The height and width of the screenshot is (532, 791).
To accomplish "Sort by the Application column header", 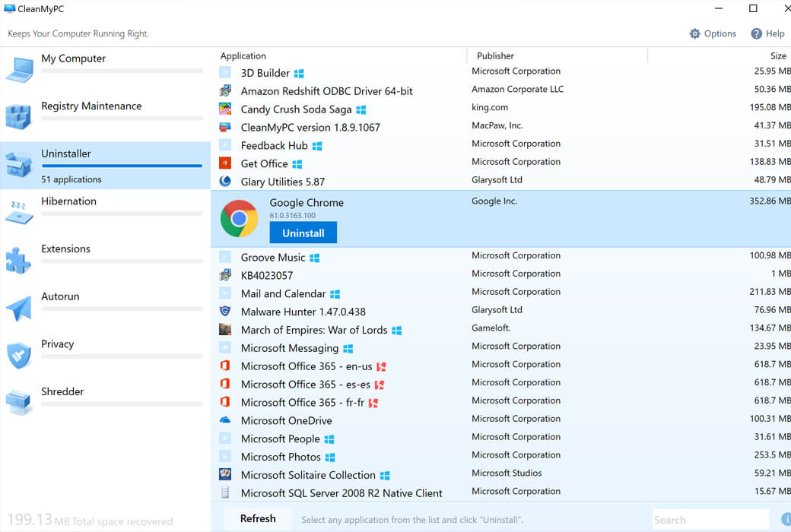I will coord(243,56).
